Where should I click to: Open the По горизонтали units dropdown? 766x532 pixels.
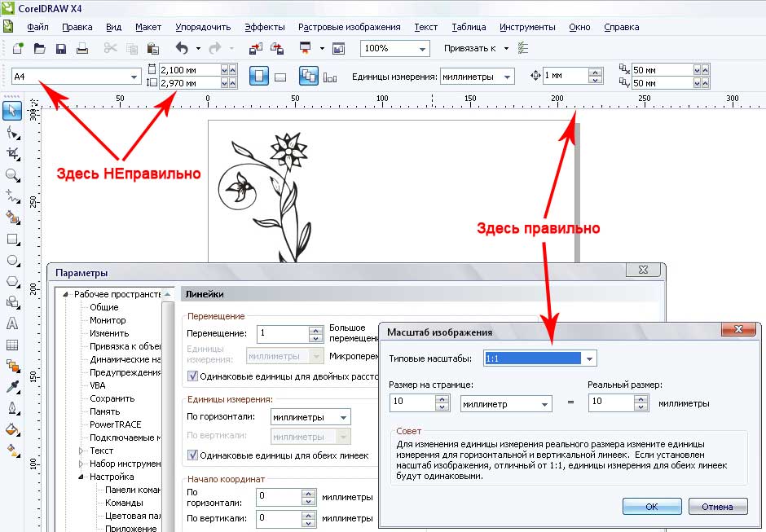click(x=343, y=418)
